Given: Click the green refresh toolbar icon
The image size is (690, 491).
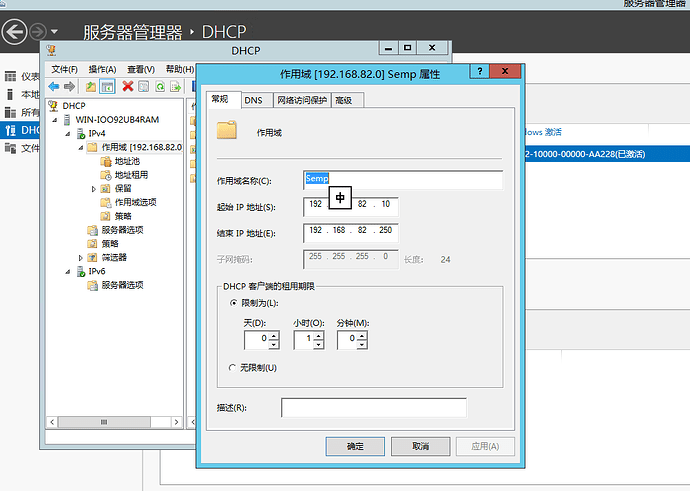Looking at the screenshot, I should [160, 87].
